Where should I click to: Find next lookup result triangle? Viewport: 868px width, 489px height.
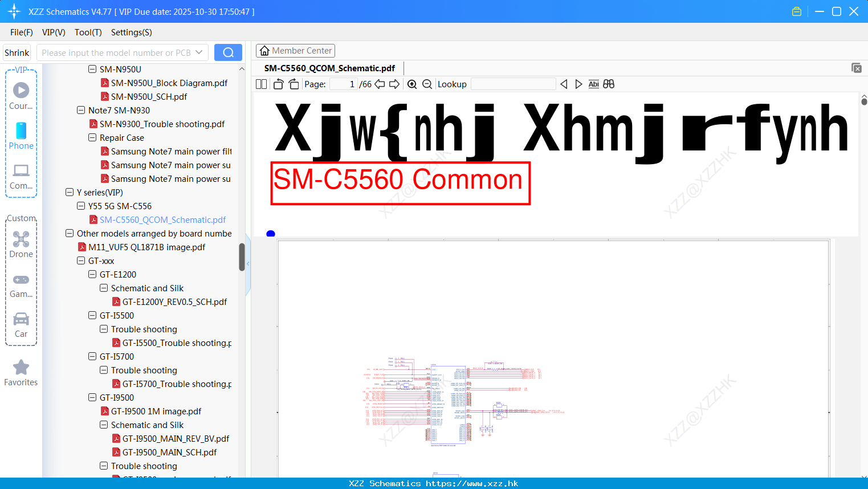point(578,84)
